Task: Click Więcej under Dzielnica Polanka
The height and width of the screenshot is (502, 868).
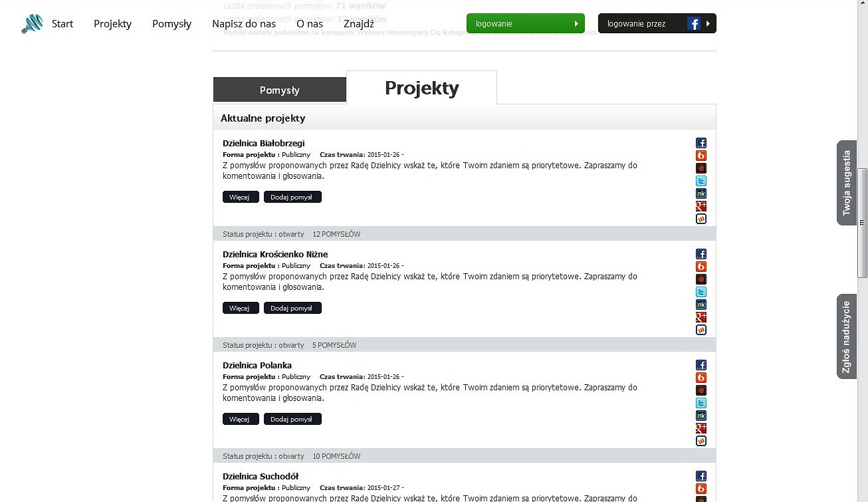Action: (x=241, y=419)
